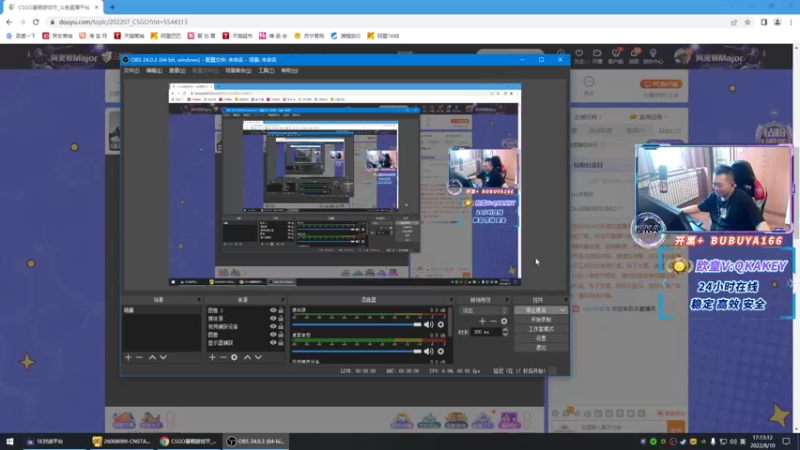
Task: Remove selected source with minus icon
Action: coord(223,358)
